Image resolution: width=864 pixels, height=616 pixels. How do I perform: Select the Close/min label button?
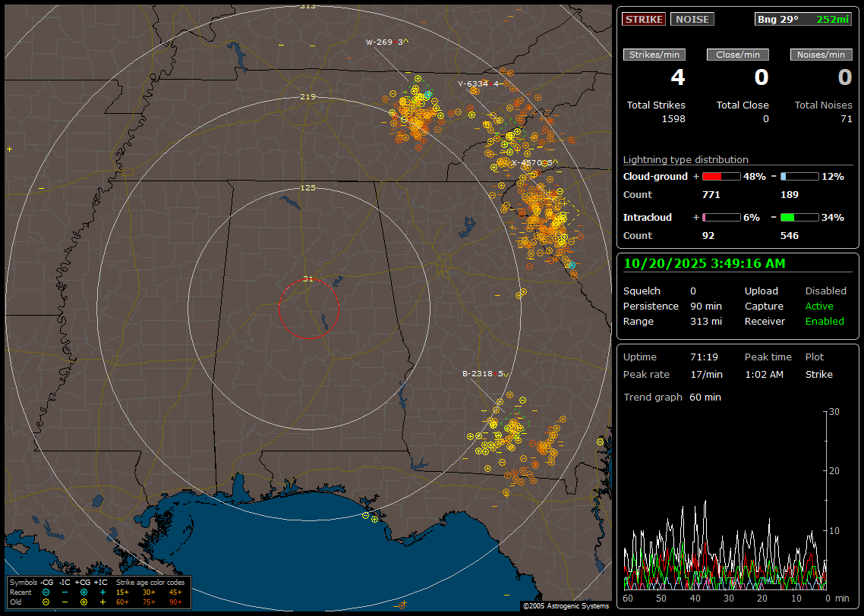pos(738,55)
